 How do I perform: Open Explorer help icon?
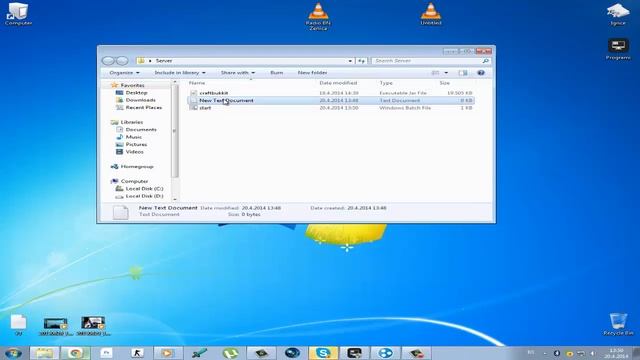[481, 73]
